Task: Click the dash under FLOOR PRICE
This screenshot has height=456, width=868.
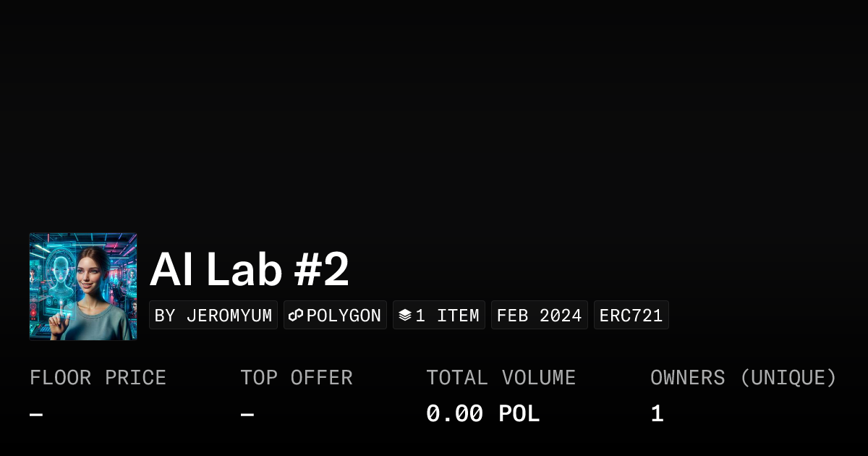Action: tap(36, 415)
